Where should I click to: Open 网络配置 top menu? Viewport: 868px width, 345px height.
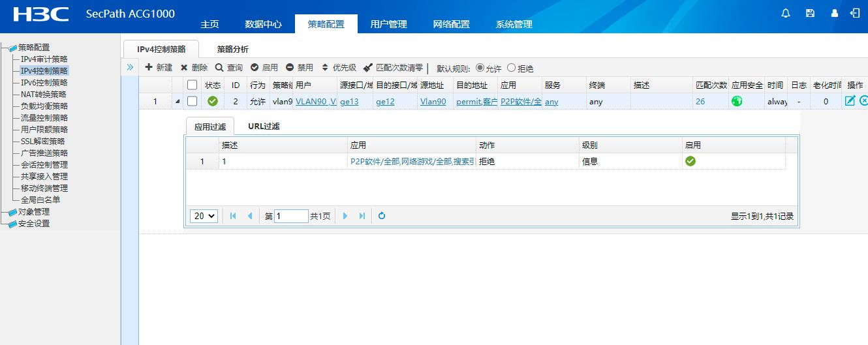[451, 24]
